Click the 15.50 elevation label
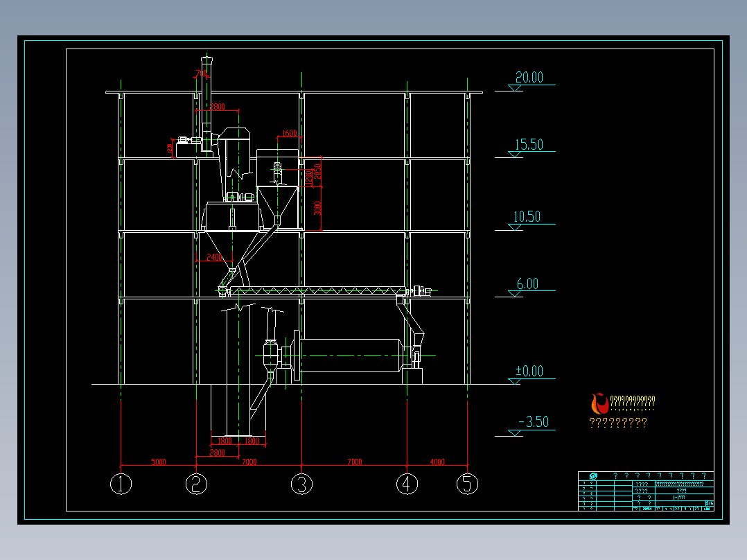Screen dimensions: 747x560 [x=529, y=144]
